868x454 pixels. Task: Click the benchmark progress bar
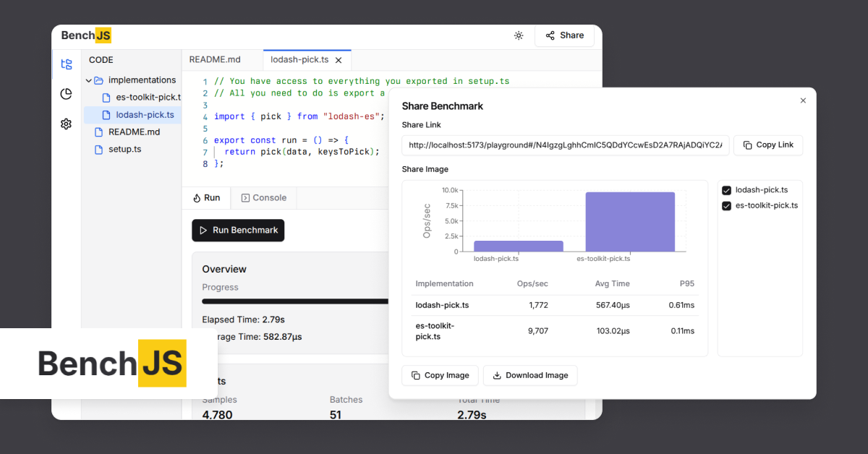click(x=295, y=301)
